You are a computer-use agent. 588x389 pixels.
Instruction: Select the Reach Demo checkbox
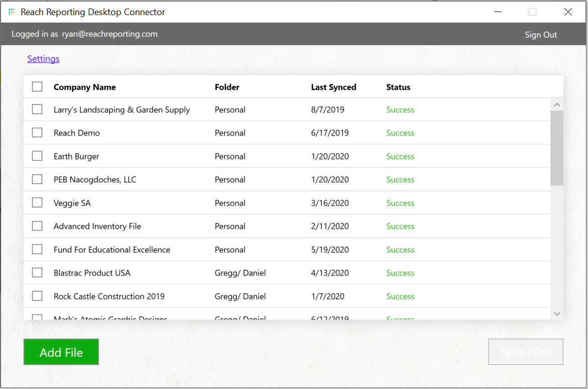point(37,133)
